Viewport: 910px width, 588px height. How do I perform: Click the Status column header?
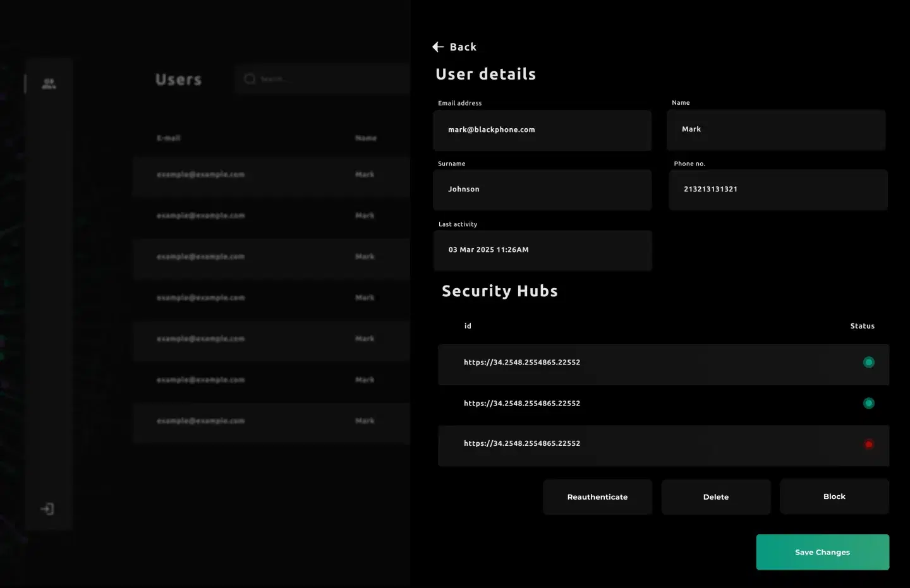pos(863,326)
